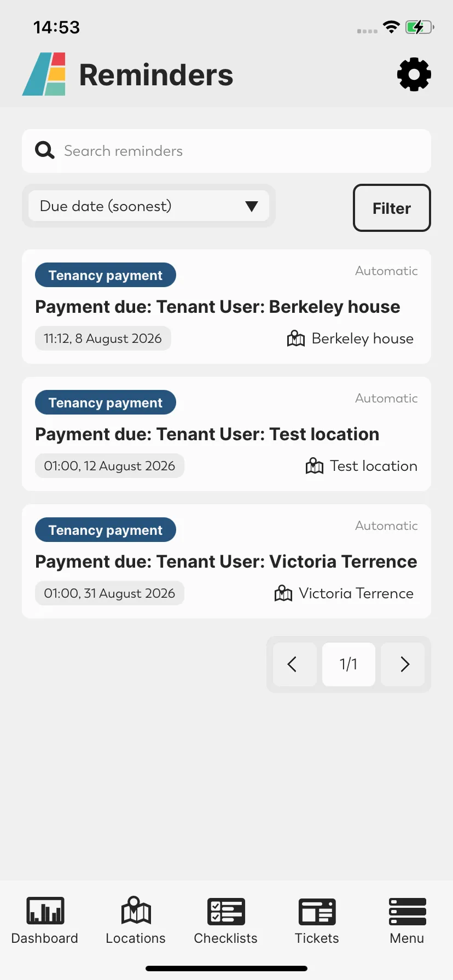Open settings via the gear icon
This screenshot has width=453, height=980.
tap(414, 74)
